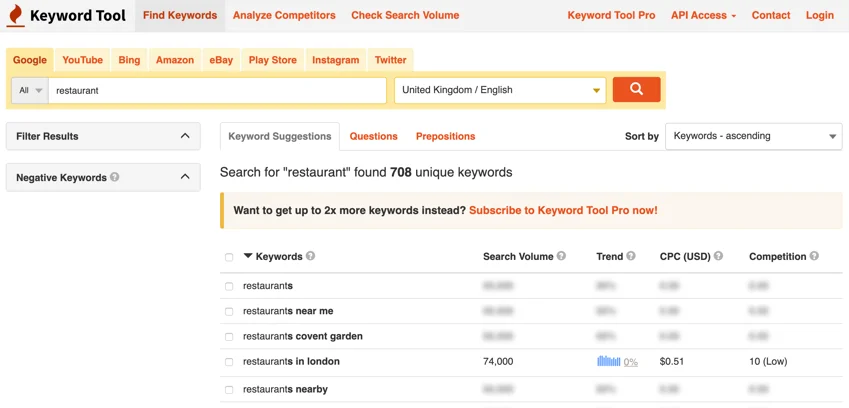Click the Login link
849x408 pixels.
point(820,15)
